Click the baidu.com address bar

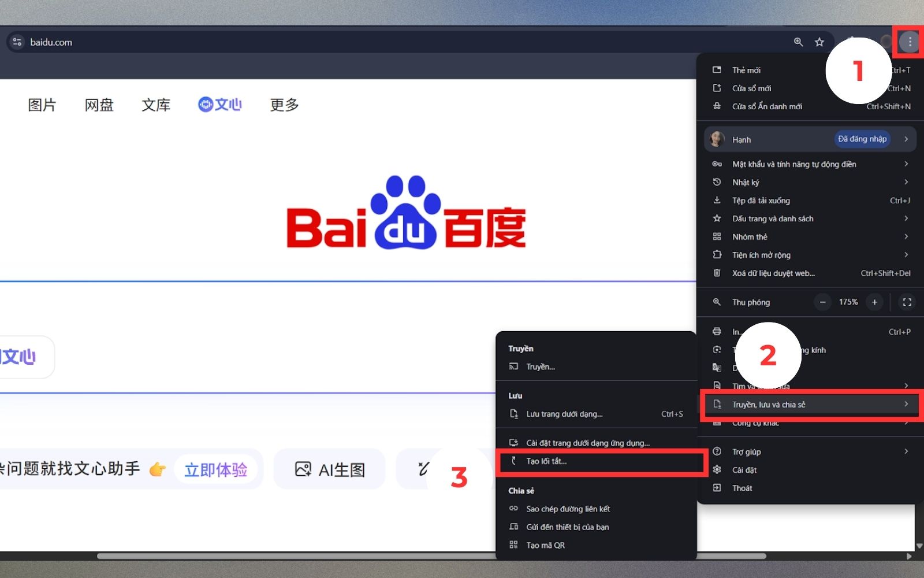(52, 42)
